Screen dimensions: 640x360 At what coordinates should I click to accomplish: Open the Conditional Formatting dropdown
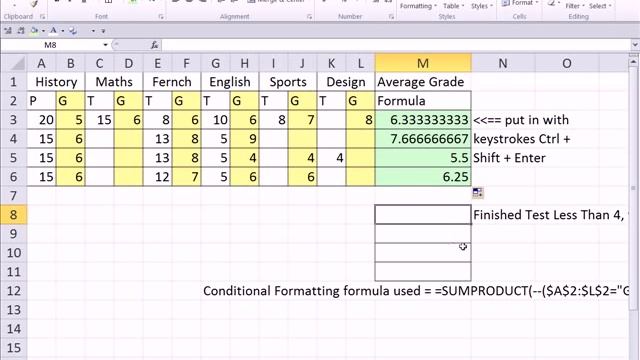[x=418, y=6]
